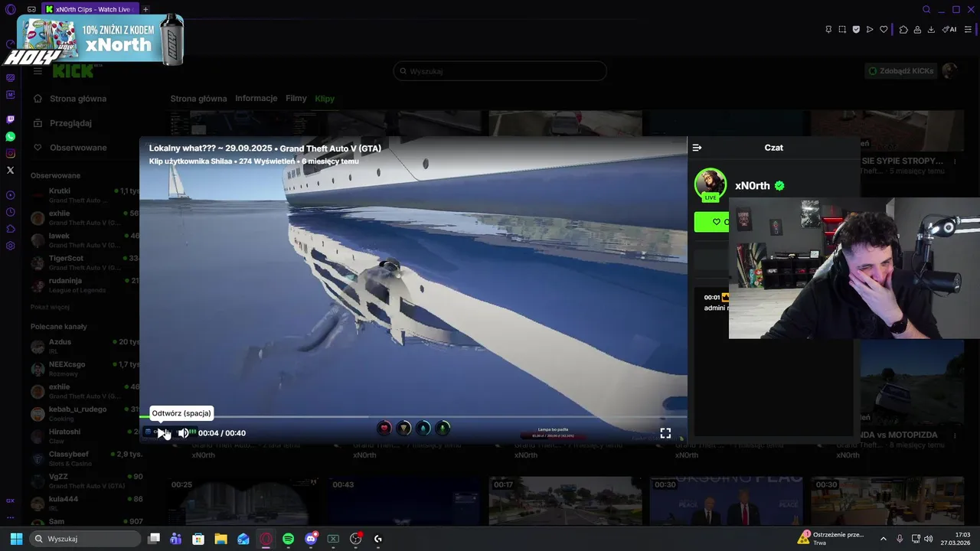The width and height of the screenshot is (980, 551).
Task: Switch to the Filmy tab
Action: point(296,99)
